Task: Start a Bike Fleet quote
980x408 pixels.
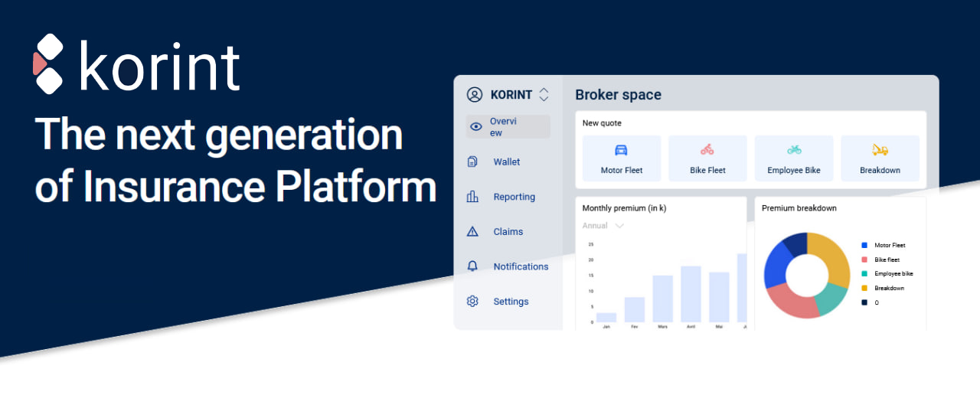Action: pos(707,158)
